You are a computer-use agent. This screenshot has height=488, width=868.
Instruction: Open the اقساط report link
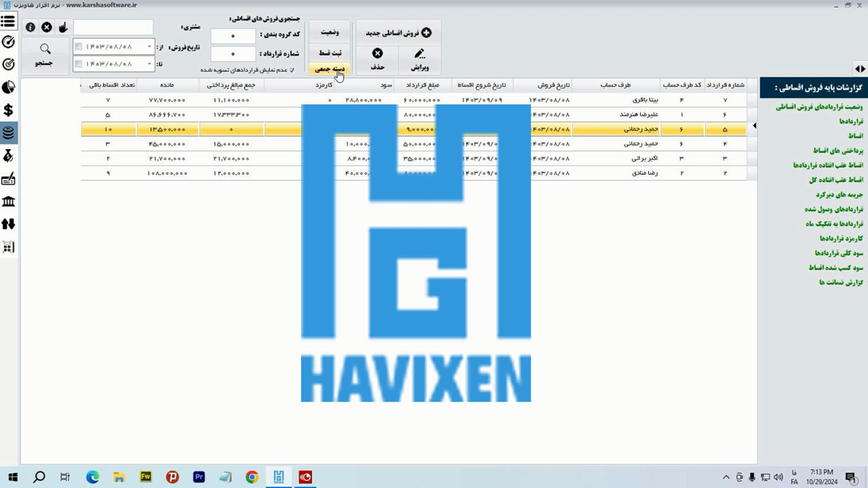point(855,136)
